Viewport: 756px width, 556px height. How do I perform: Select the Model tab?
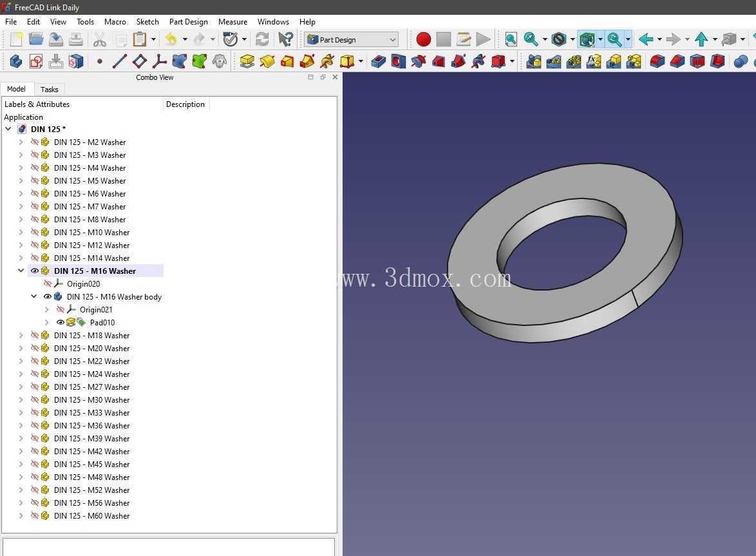(16, 89)
